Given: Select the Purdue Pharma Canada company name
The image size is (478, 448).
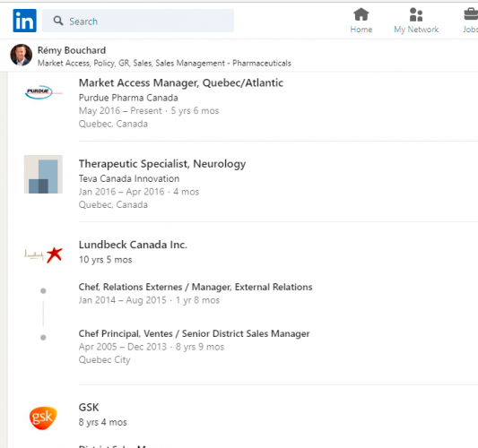Looking at the screenshot, I should coord(128,98).
